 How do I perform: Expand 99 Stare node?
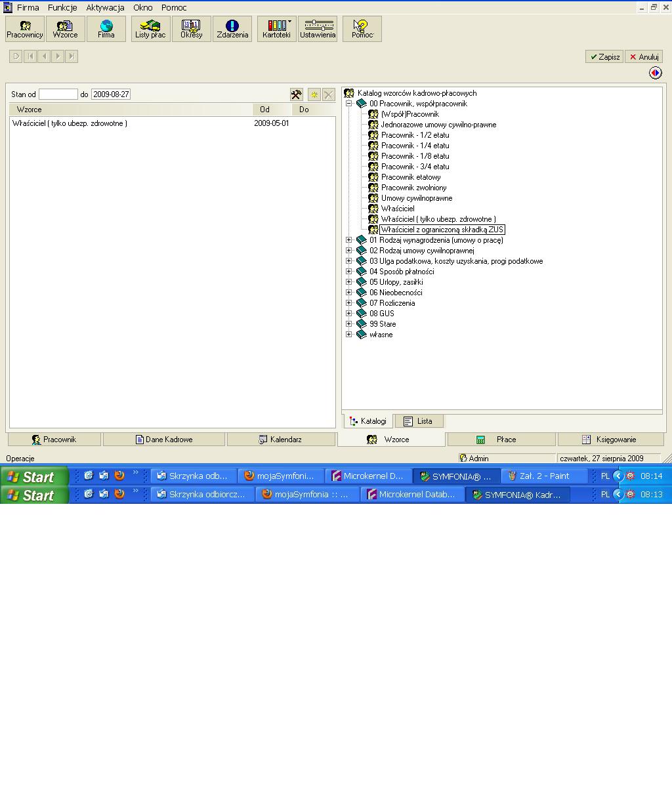point(349,324)
